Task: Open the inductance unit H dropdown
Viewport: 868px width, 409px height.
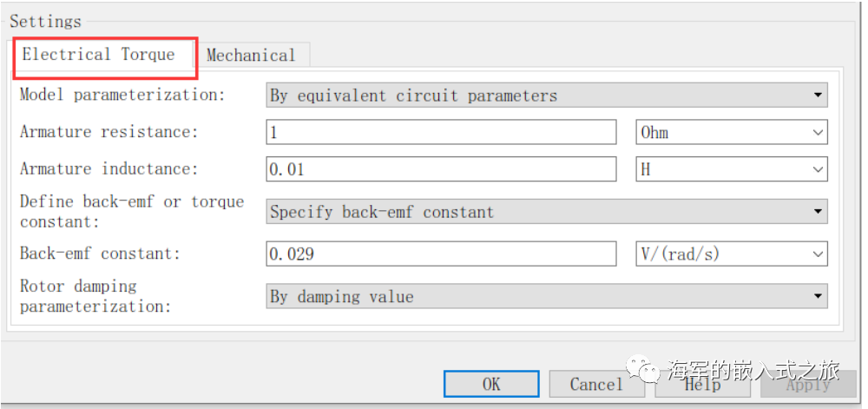Action: pyautogui.click(x=731, y=169)
